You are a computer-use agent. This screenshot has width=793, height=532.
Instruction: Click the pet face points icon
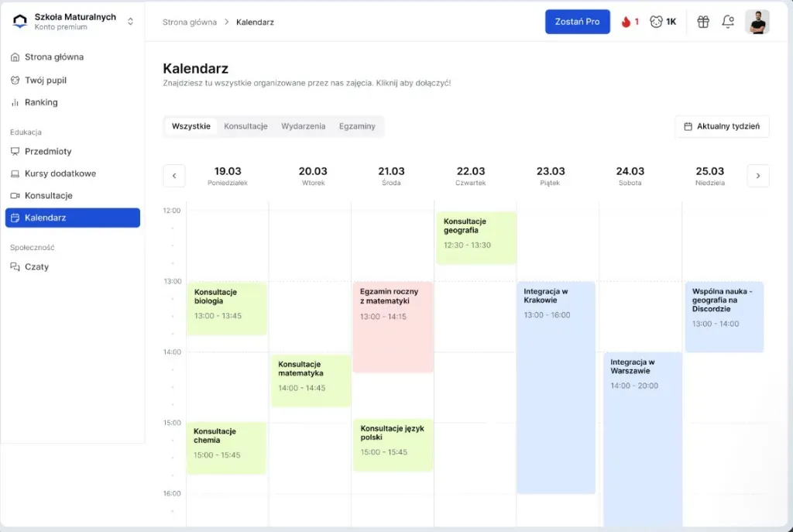point(656,22)
